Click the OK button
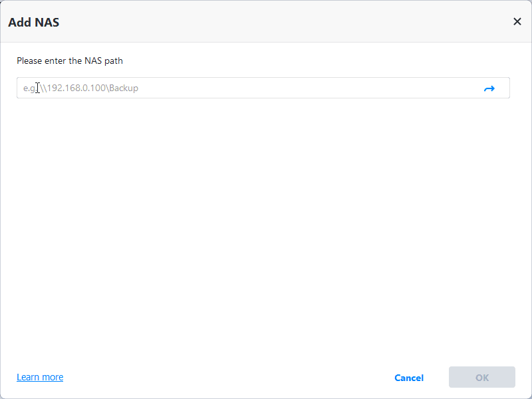 click(x=482, y=377)
